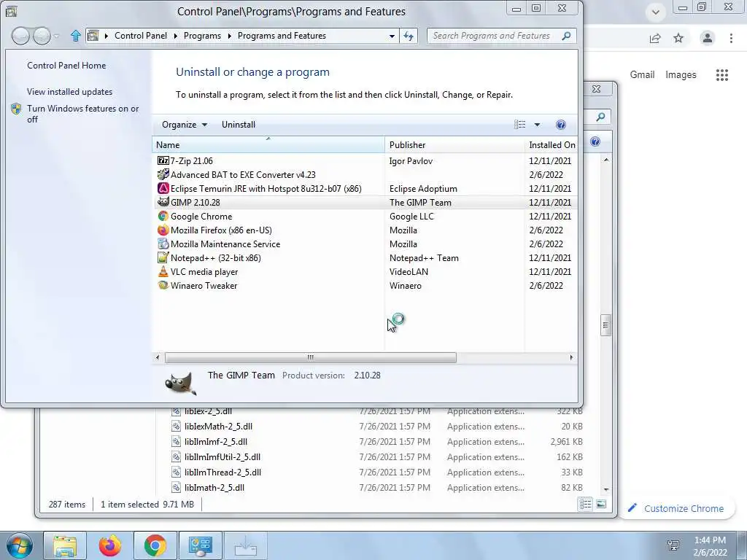Select libIexMath-2_5.dll in Explorer window
Viewport: 747px width, 560px height.
(x=218, y=427)
